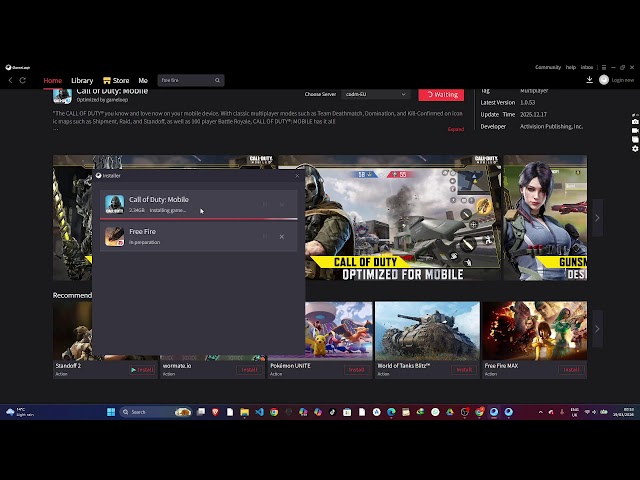Click the Windows taskbar Search box
This screenshot has width=640, height=480.
coord(154,412)
